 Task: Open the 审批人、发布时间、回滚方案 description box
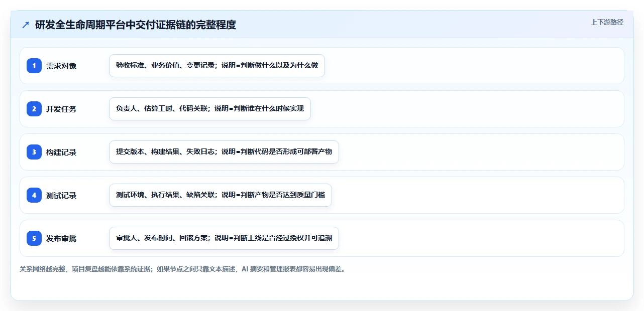[224, 238]
